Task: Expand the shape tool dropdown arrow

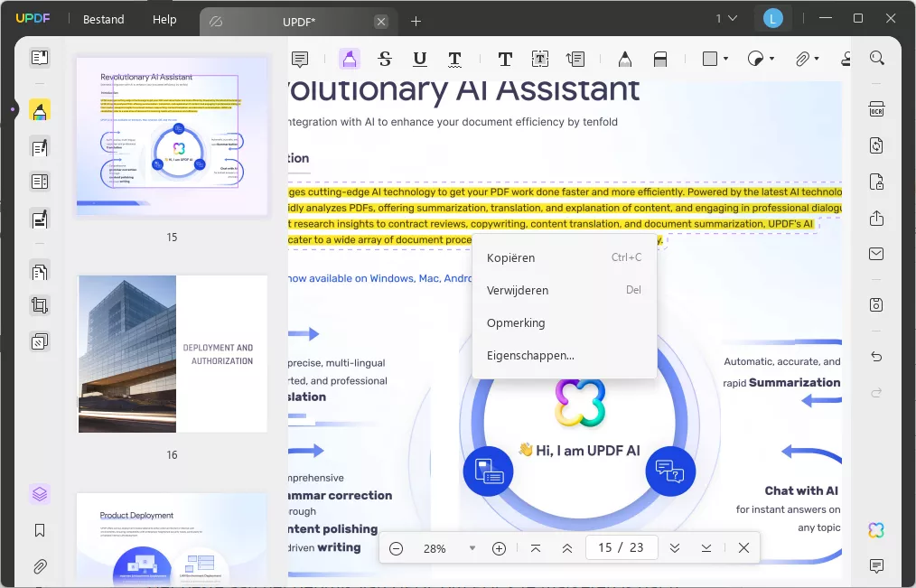Action: [725, 59]
